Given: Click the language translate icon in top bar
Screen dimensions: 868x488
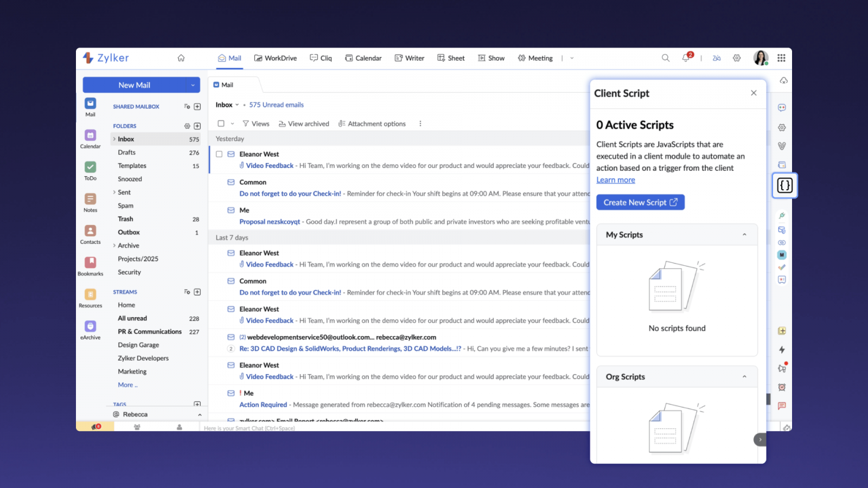Looking at the screenshot, I should coord(717,58).
